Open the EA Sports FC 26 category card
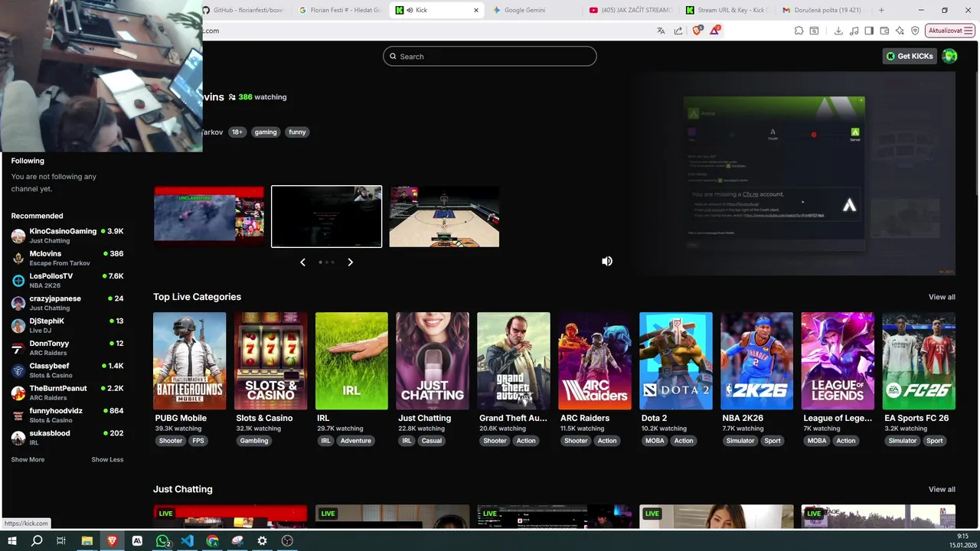The image size is (980, 551). [919, 360]
